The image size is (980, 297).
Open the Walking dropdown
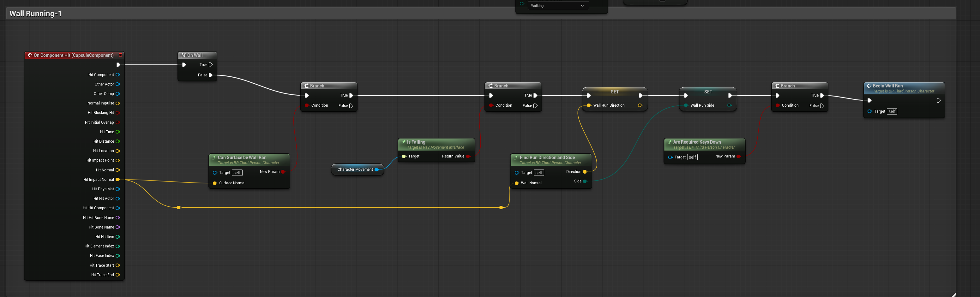coord(558,6)
